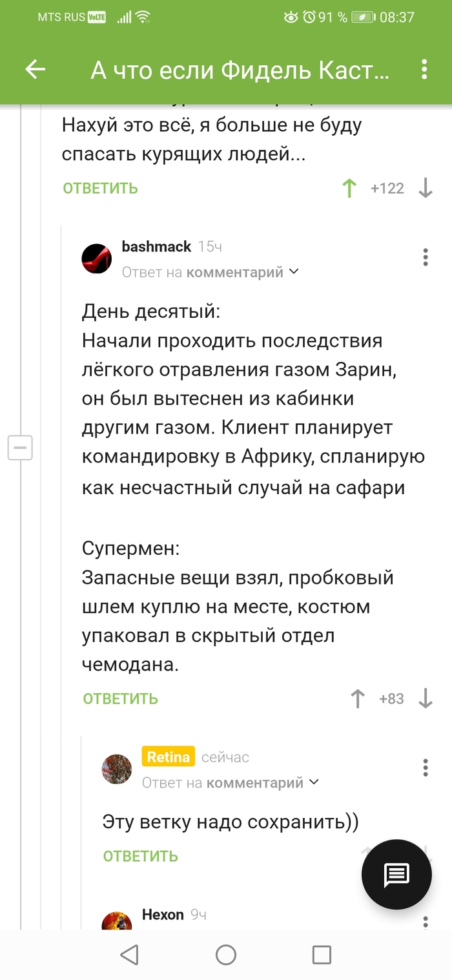Open options menu for Retina's comment
Screen dimensions: 452x980
click(425, 767)
